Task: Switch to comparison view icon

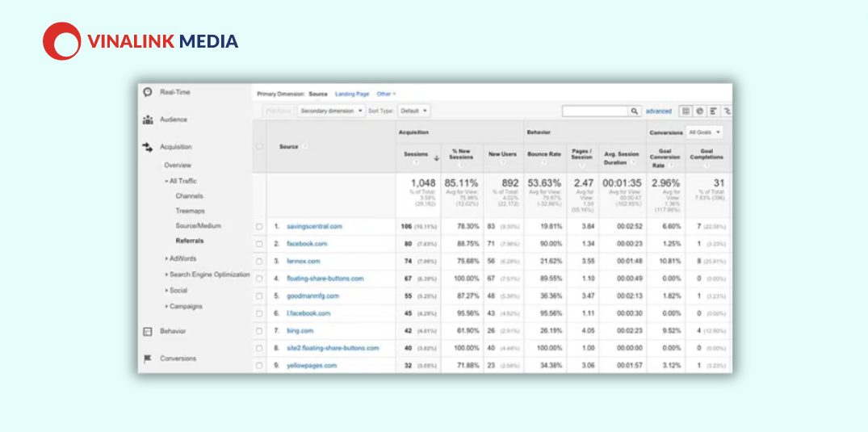Action: [x=727, y=111]
